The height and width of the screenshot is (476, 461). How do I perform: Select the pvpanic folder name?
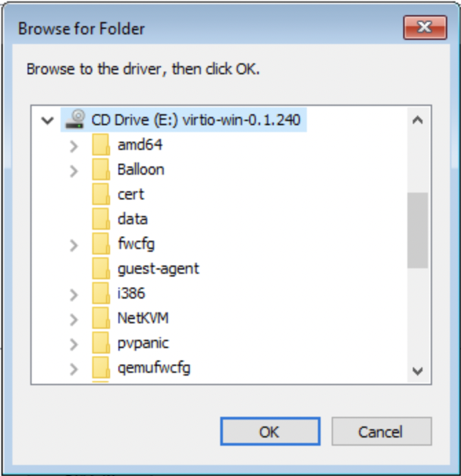[x=143, y=343]
